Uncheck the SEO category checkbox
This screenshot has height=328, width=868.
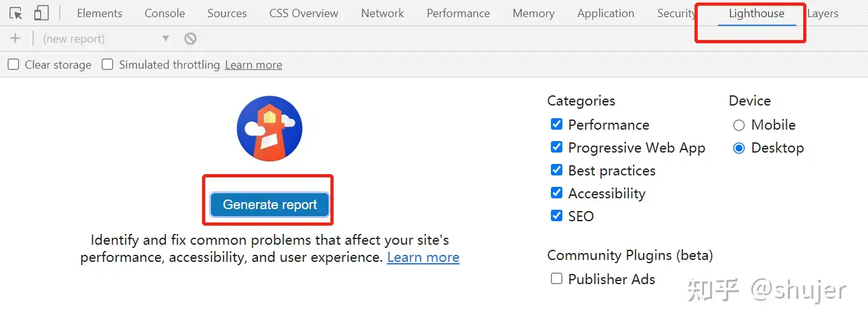pyautogui.click(x=557, y=215)
